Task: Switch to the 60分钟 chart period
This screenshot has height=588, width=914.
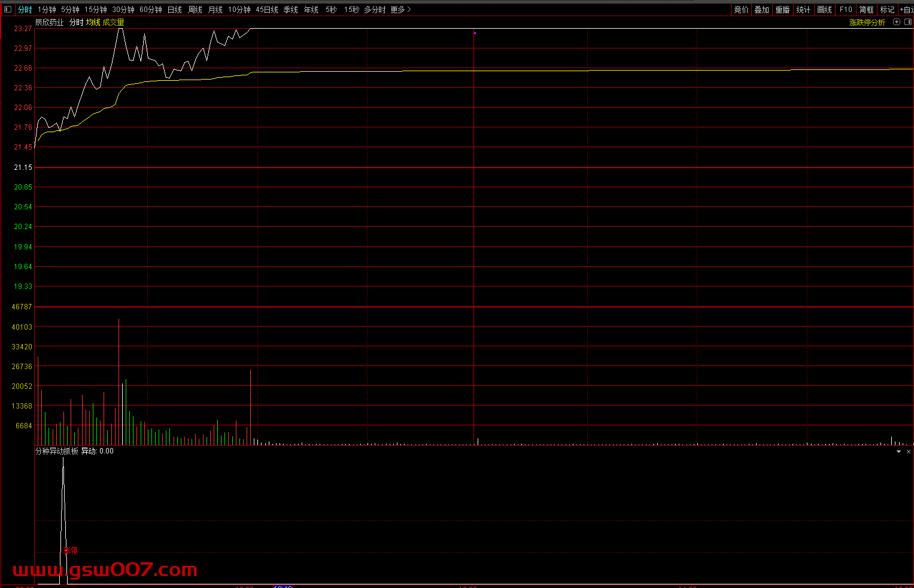Action: click(x=150, y=10)
